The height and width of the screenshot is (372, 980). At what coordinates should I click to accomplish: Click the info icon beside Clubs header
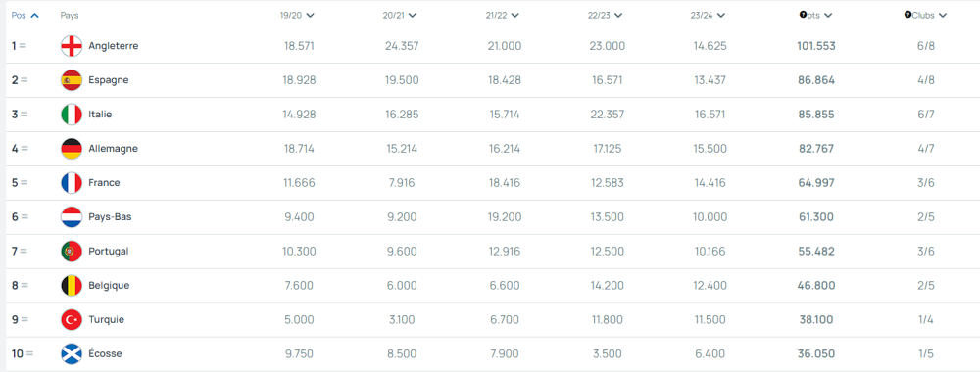pyautogui.click(x=907, y=15)
